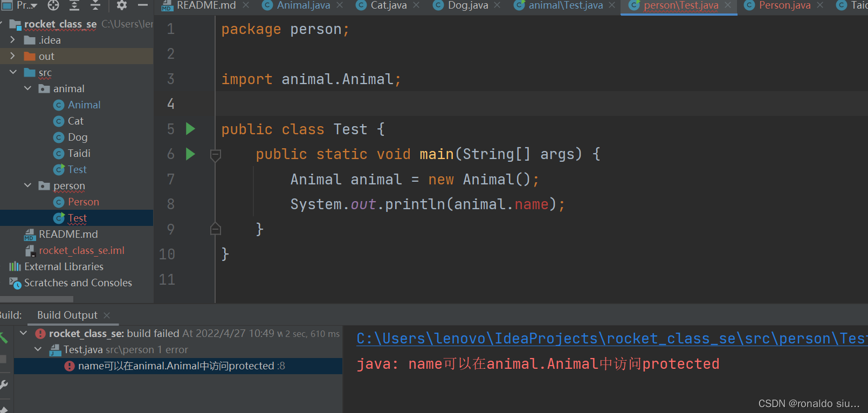The width and height of the screenshot is (868, 413).
Task: Open the Taidi class in tree
Action: point(79,153)
